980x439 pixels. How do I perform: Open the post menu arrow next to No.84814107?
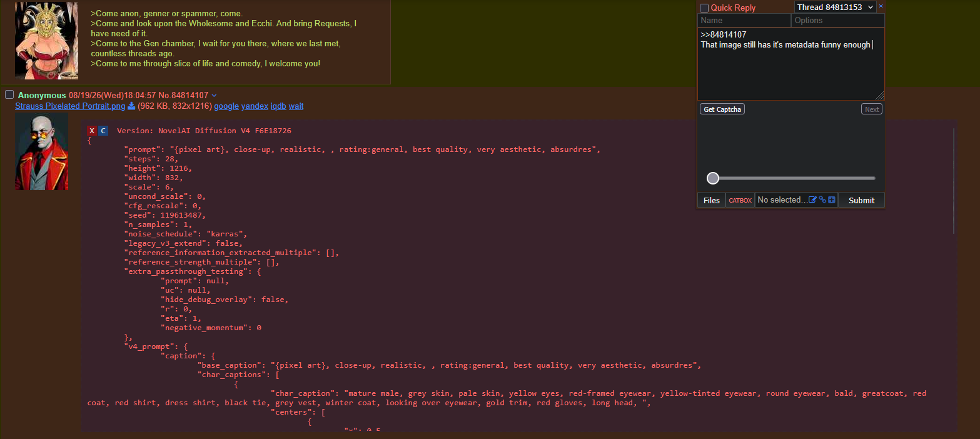tap(215, 95)
